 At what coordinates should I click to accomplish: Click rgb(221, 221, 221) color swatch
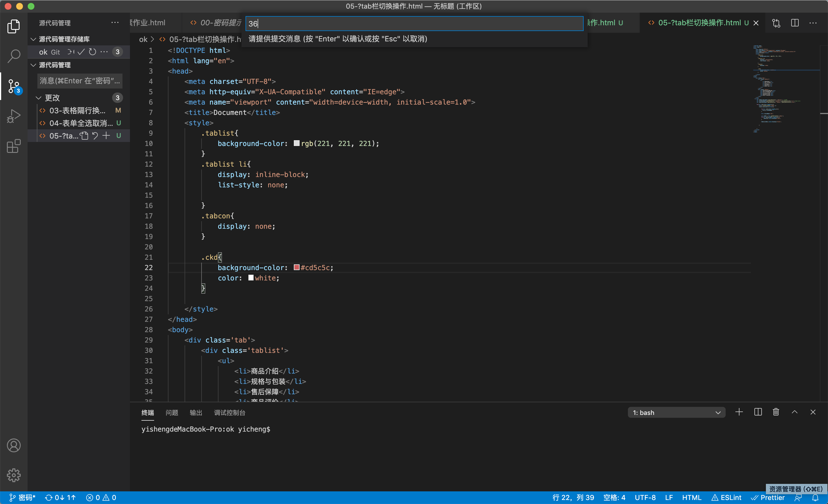coord(296,143)
